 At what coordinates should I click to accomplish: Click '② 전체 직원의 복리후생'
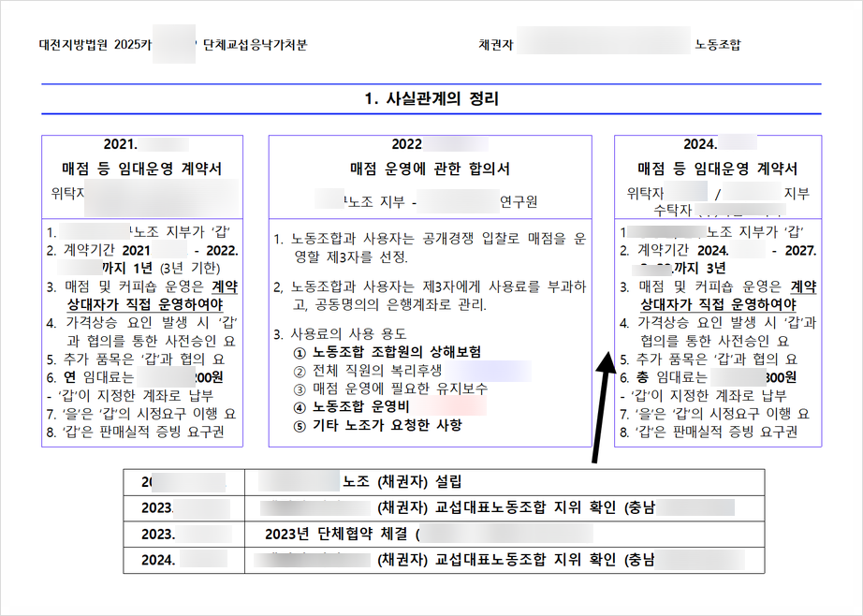368,371
